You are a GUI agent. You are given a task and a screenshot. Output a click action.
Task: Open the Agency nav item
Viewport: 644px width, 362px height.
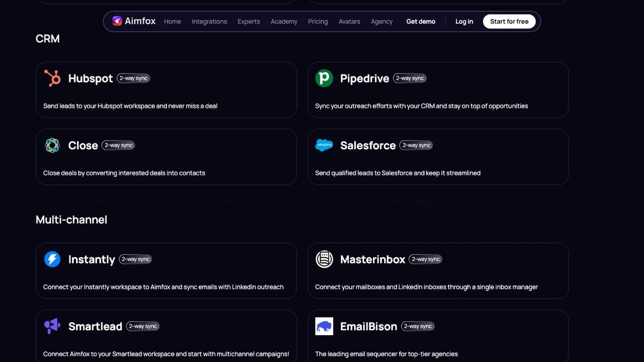(x=382, y=21)
